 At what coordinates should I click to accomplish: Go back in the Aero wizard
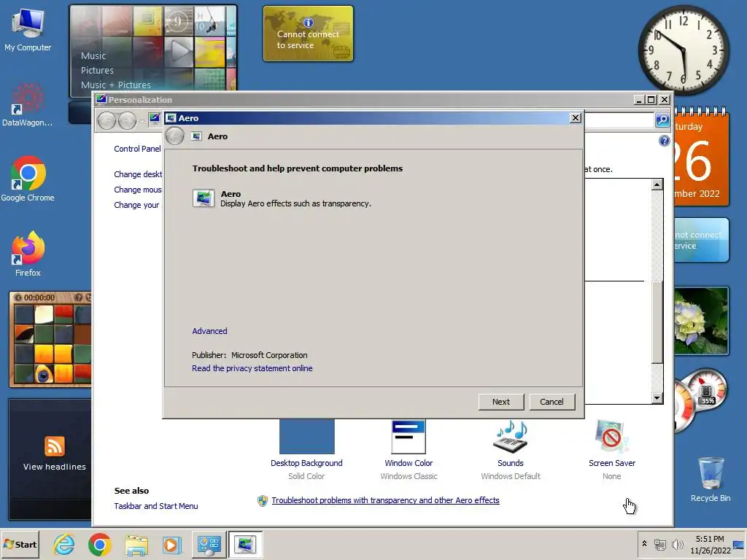point(175,136)
